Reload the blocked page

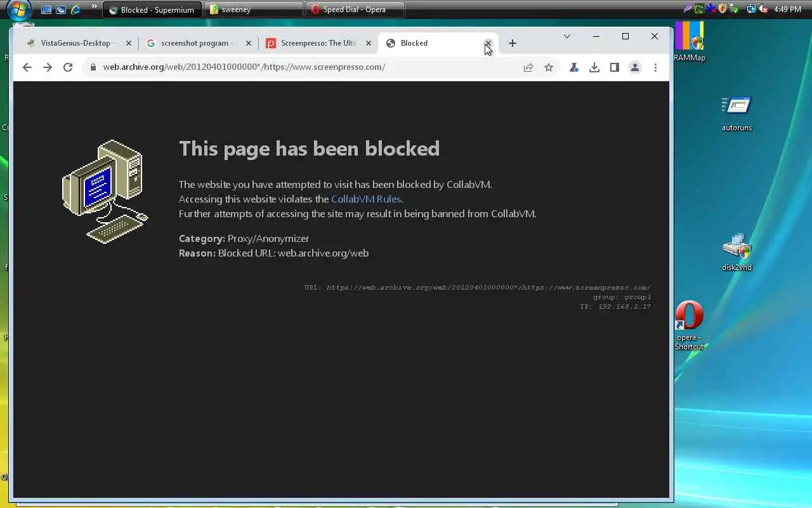68,67
